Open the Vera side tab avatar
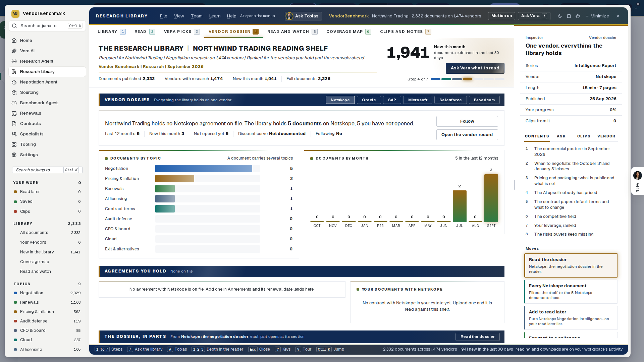644x362 pixels. click(637, 175)
